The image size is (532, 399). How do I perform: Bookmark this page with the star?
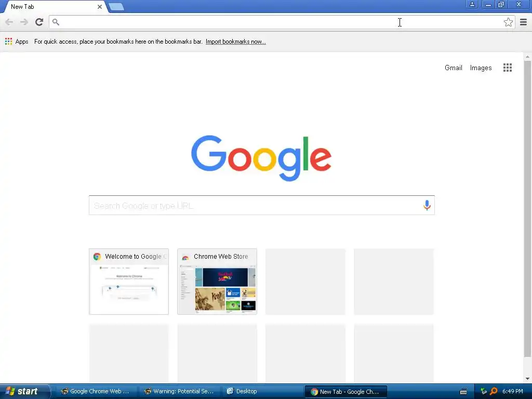click(508, 22)
